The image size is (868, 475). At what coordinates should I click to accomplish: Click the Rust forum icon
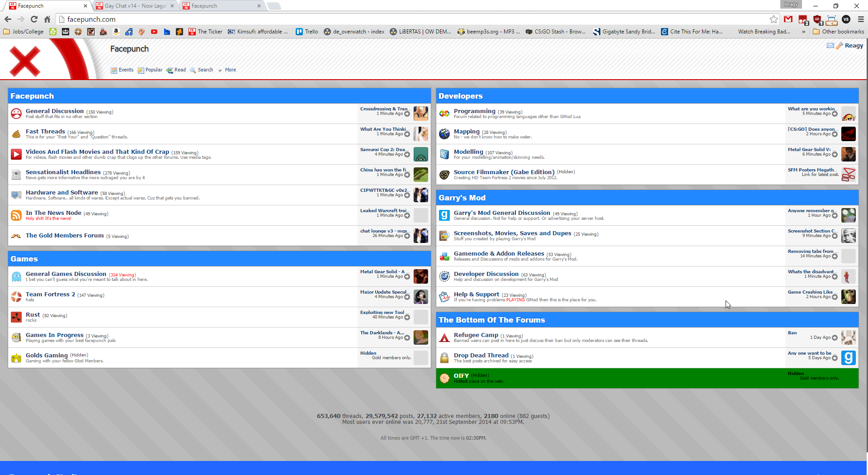[x=16, y=317]
